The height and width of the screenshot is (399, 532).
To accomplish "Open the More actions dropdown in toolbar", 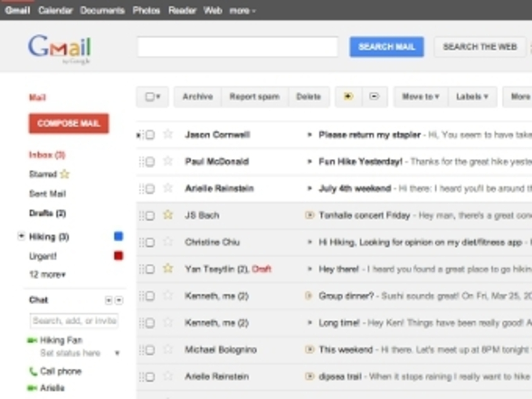I will pyautogui.click(x=518, y=96).
